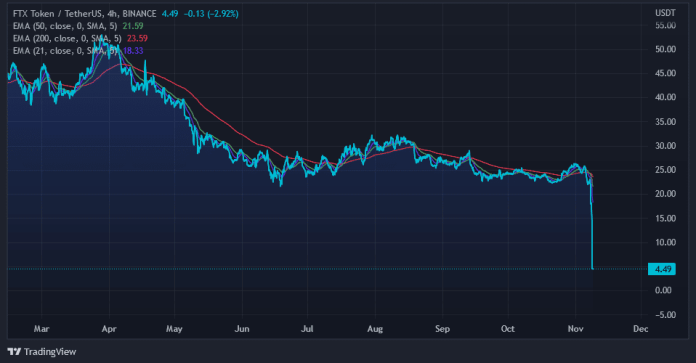The image size is (696, 363).
Task: Click the Apr label on time axis
Action: [x=109, y=329]
